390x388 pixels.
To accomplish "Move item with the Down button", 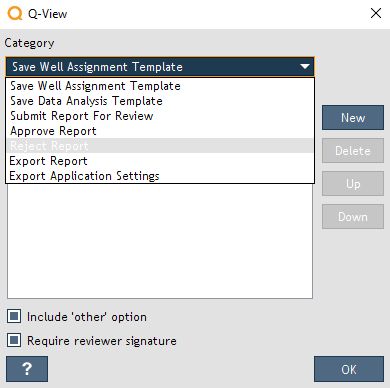I will (x=353, y=217).
